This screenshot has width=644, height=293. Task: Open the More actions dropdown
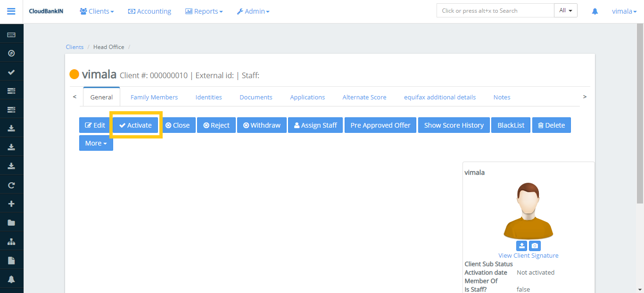(x=96, y=143)
